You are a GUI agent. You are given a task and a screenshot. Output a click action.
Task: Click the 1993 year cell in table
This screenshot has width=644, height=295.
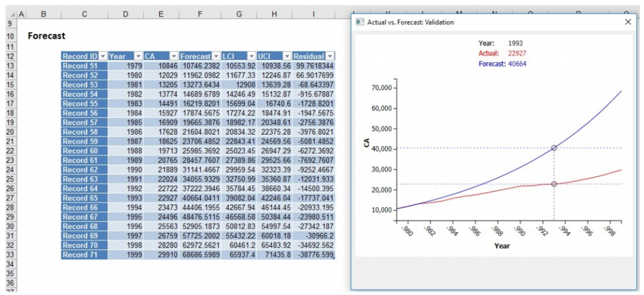tap(125, 198)
